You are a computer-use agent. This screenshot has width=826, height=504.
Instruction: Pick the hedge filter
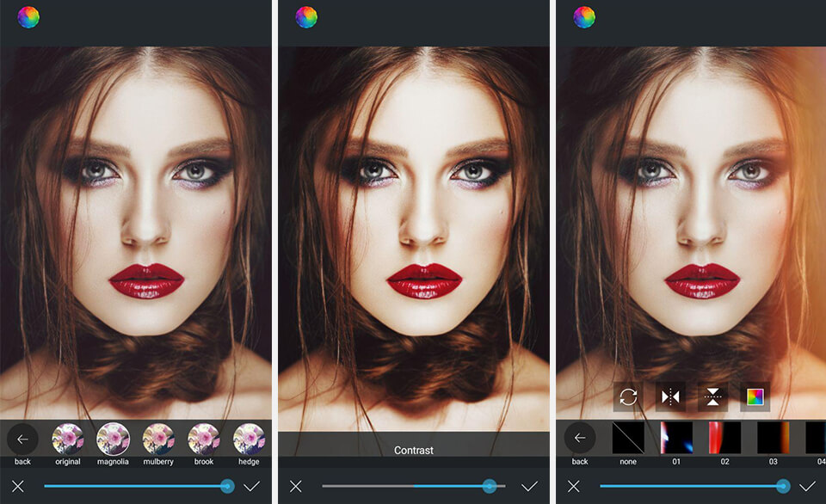249,439
